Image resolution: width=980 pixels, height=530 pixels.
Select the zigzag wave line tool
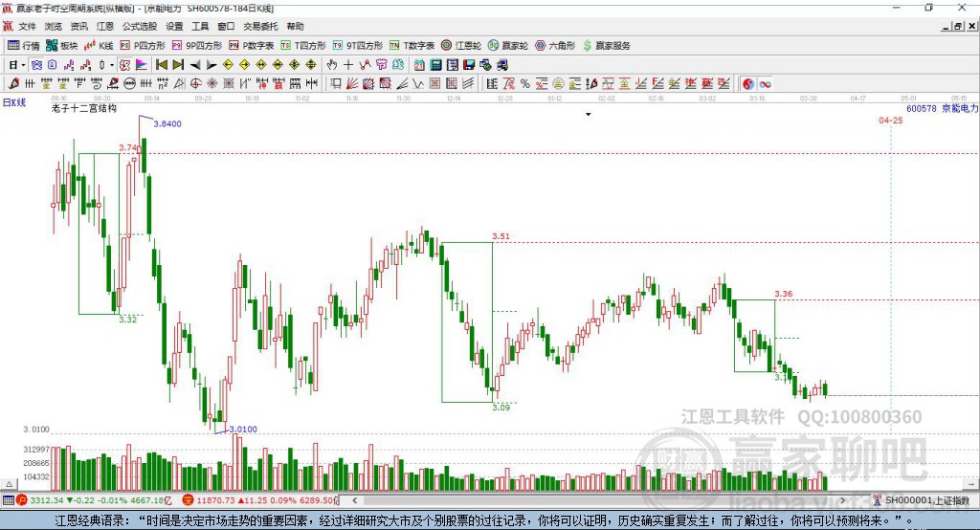click(417, 83)
